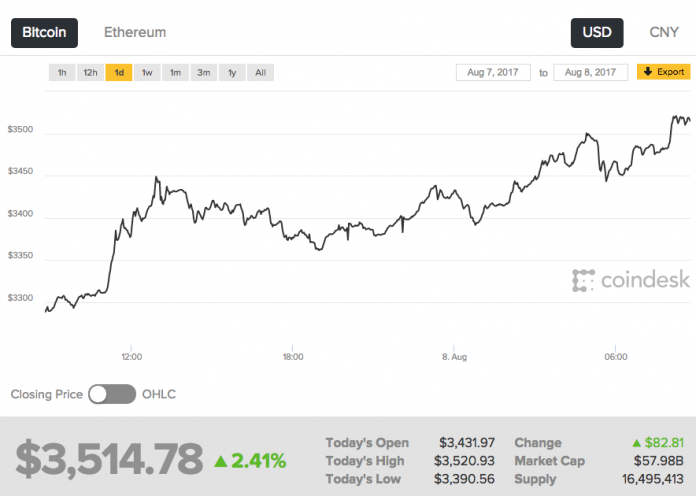This screenshot has width=696, height=496.
Task: Select USD currency
Action: tap(597, 32)
